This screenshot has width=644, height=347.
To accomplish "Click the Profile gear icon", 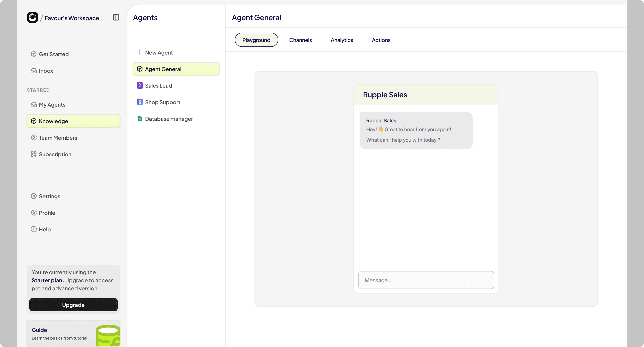I will [x=34, y=213].
